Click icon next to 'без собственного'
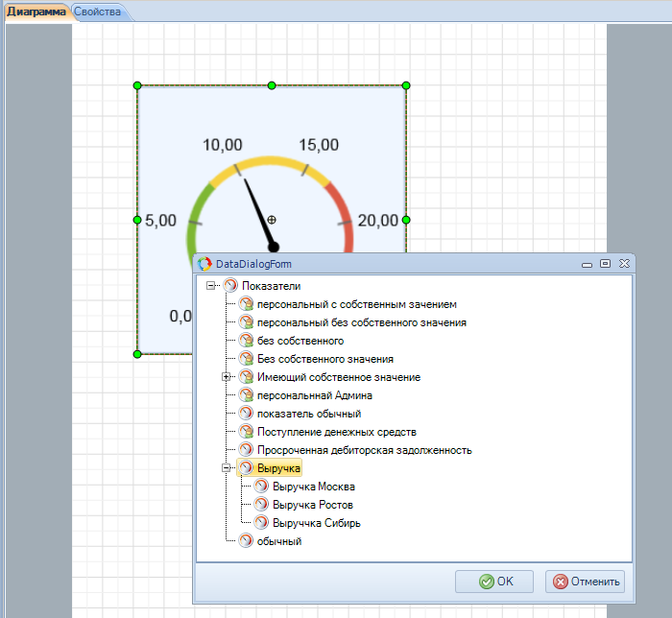Screen dimensions: 672x618 (246, 341)
